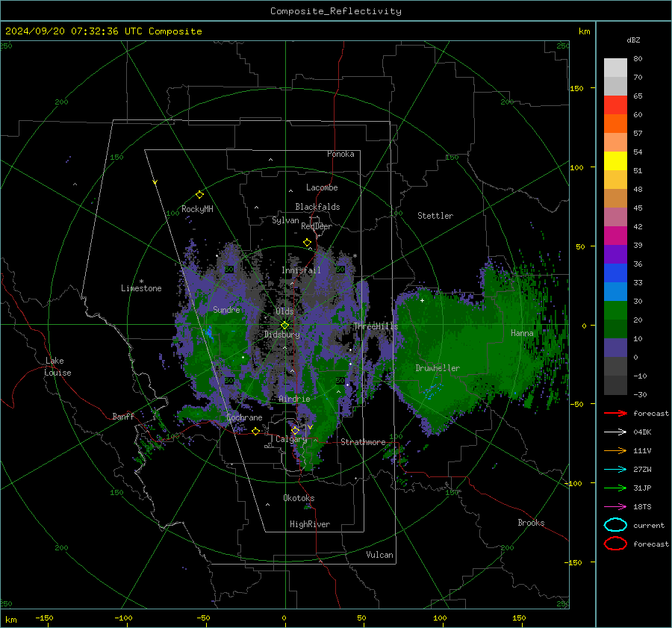
Task: Select the Calgary map label
Action: 291,439
